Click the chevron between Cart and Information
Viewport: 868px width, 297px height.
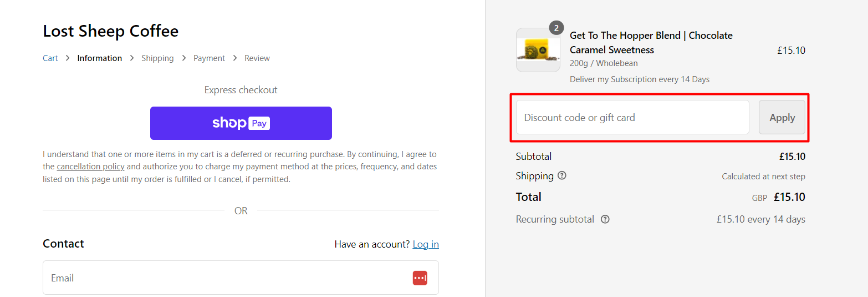(68, 58)
